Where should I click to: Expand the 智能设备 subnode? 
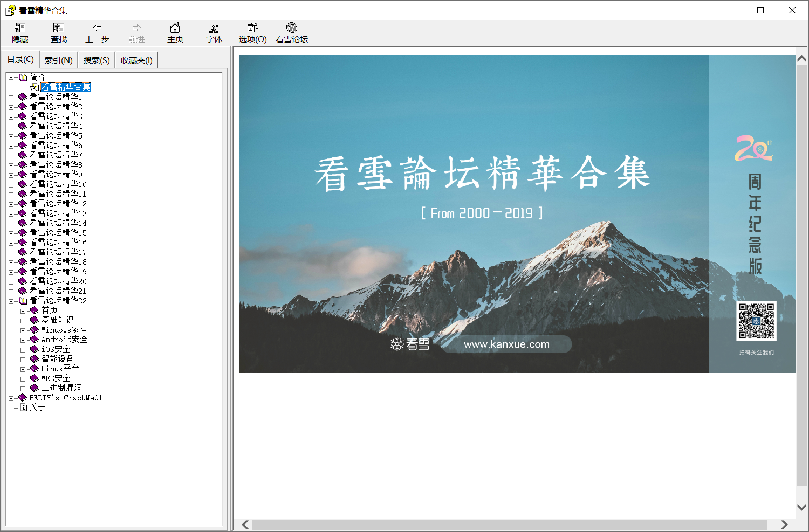[23, 360]
